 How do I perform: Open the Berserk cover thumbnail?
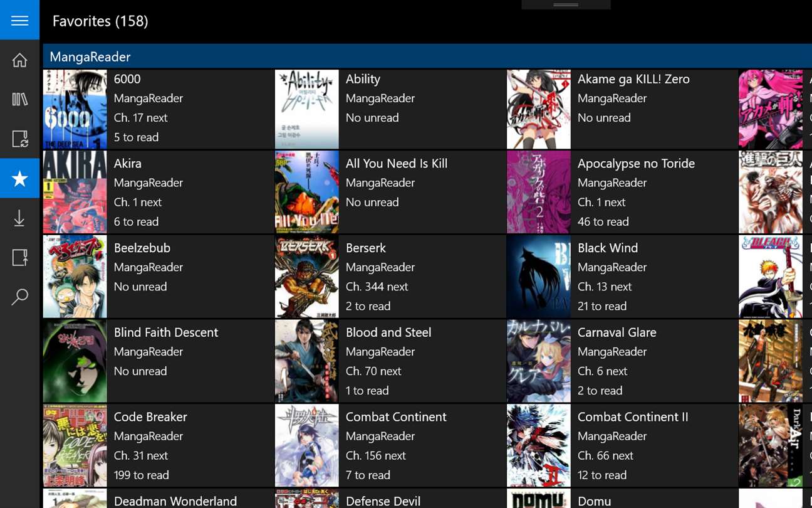coord(307,278)
